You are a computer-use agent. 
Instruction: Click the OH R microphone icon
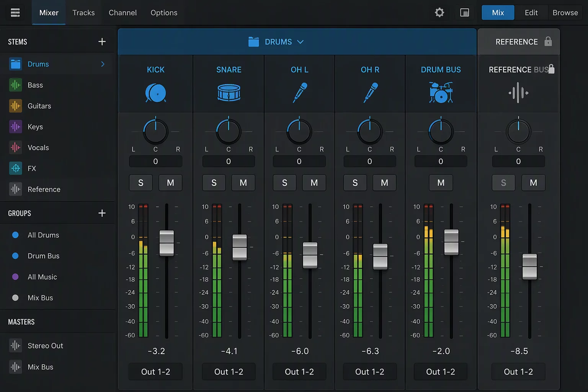tap(370, 93)
